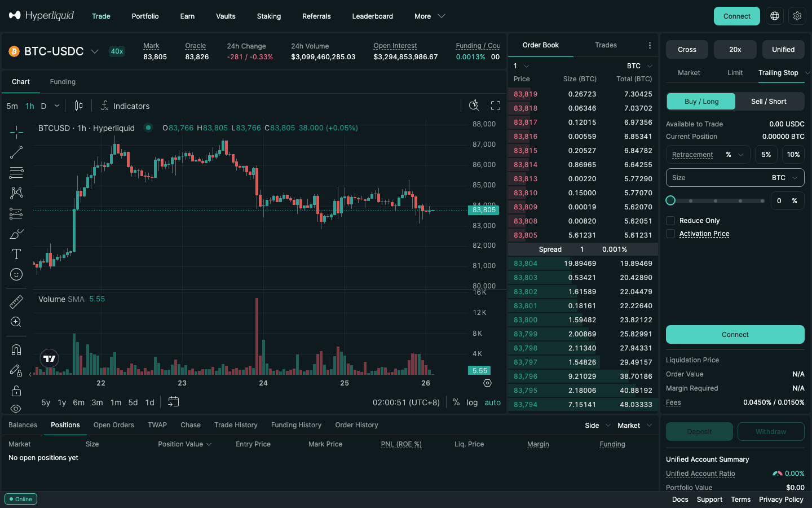Screen dimensions: 812x508
Task: Open the go-to-date calendar icon
Action: pos(174,402)
